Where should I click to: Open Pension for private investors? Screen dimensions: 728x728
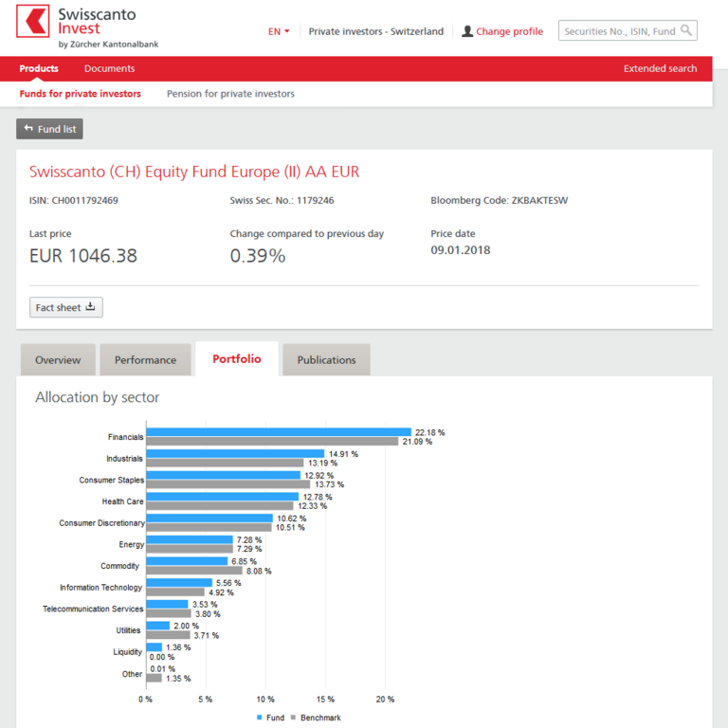[230, 93]
